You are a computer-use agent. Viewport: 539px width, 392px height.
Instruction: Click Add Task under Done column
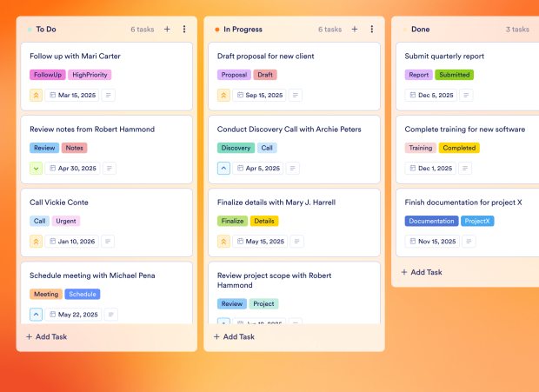click(x=422, y=272)
